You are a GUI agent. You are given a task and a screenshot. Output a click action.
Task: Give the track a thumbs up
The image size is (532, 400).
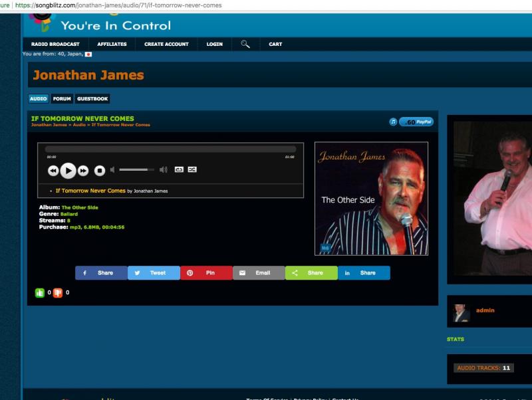(x=40, y=292)
